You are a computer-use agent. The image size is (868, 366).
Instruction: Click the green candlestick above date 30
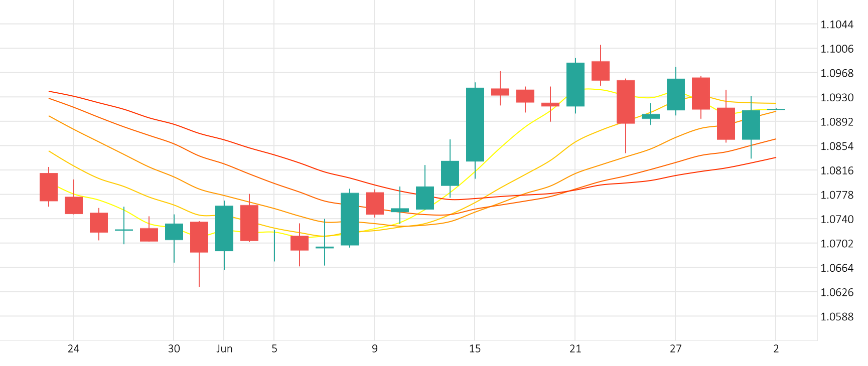pos(174,232)
